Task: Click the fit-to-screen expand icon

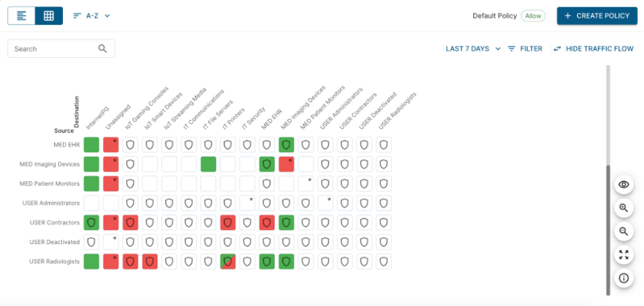Action: coord(624,254)
